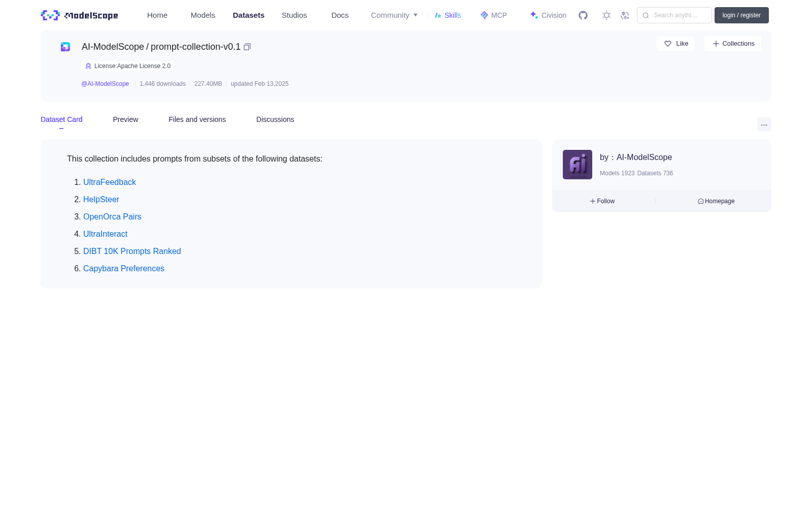Visit the organization Homepage

coord(716,201)
